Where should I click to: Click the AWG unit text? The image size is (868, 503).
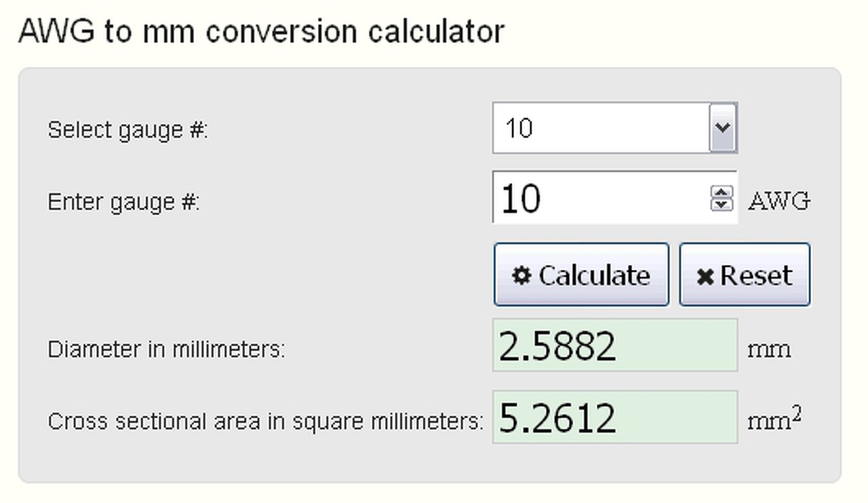pos(778,201)
